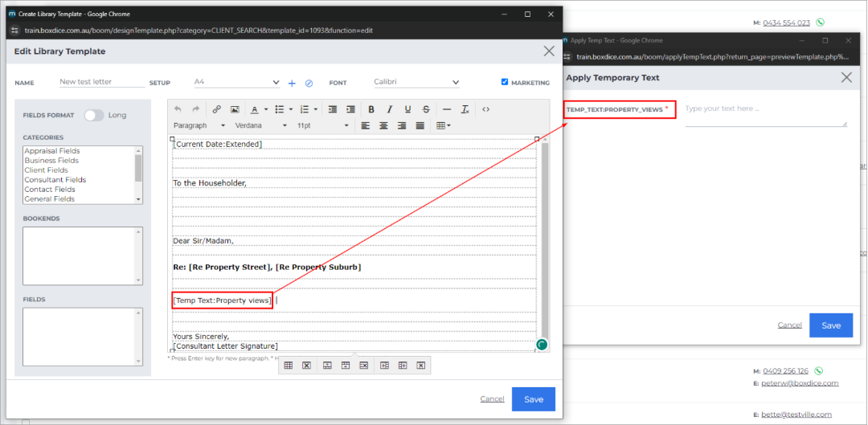Save the Apply Temporary Text dialog
Image resolution: width=868 pixels, height=425 pixels.
click(831, 325)
